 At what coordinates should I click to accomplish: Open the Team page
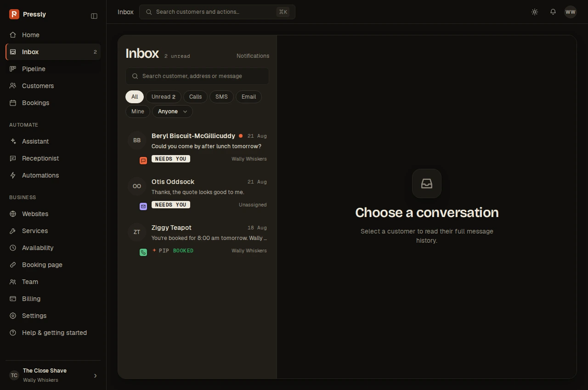coord(53,282)
